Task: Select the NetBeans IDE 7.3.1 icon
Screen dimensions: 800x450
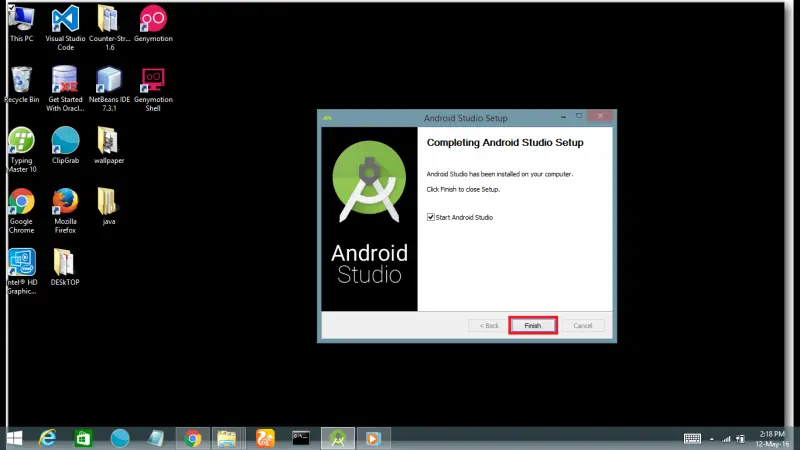Action: pyautogui.click(x=109, y=89)
